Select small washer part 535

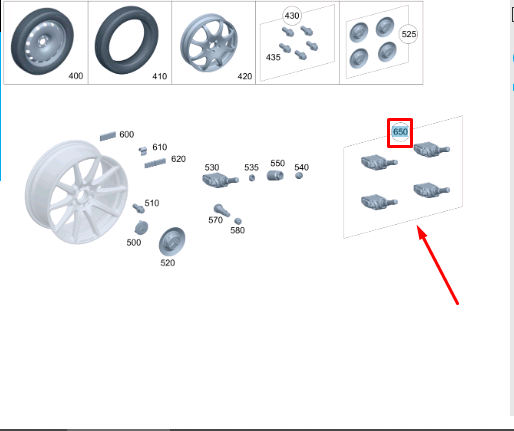[x=252, y=178]
